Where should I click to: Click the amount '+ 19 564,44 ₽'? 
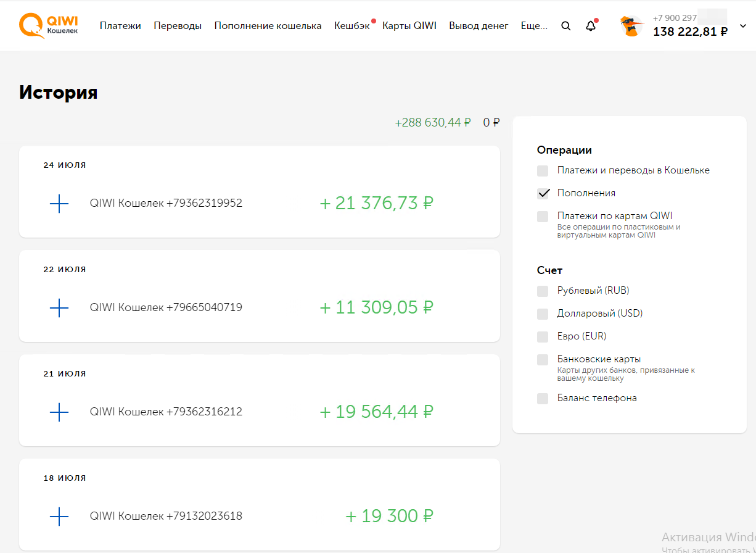tap(377, 412)
